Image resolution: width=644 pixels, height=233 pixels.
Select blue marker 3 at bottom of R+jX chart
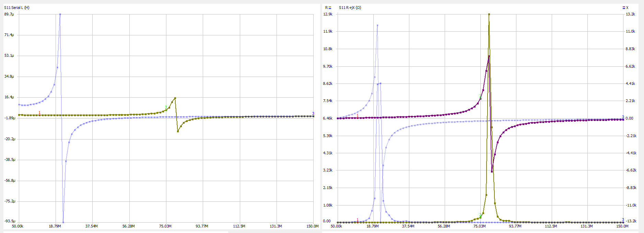623,220
